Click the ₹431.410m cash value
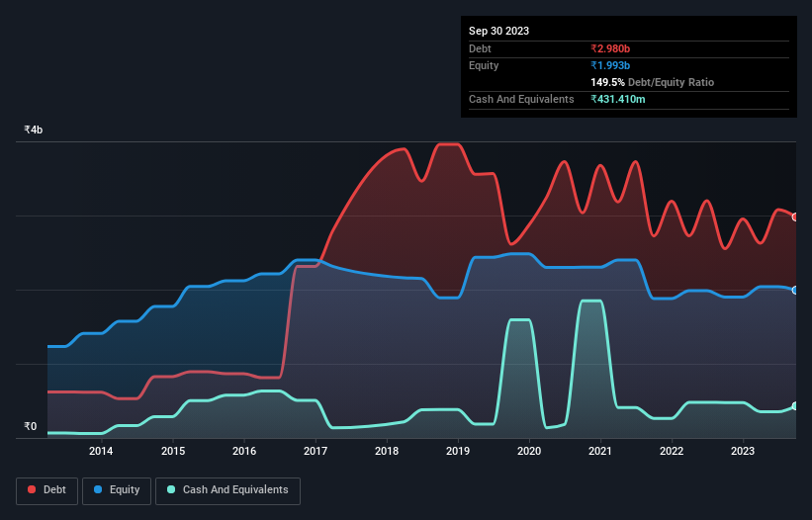 (618, 99)
